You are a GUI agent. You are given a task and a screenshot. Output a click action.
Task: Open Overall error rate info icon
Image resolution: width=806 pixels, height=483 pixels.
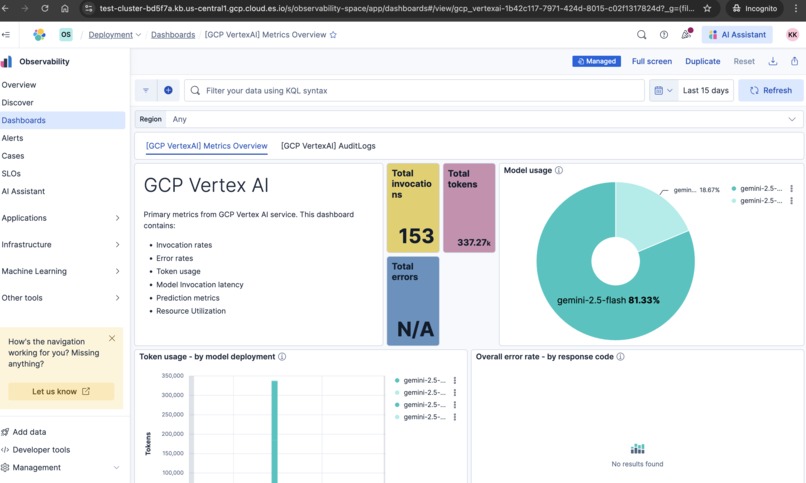tap(620, 357)
